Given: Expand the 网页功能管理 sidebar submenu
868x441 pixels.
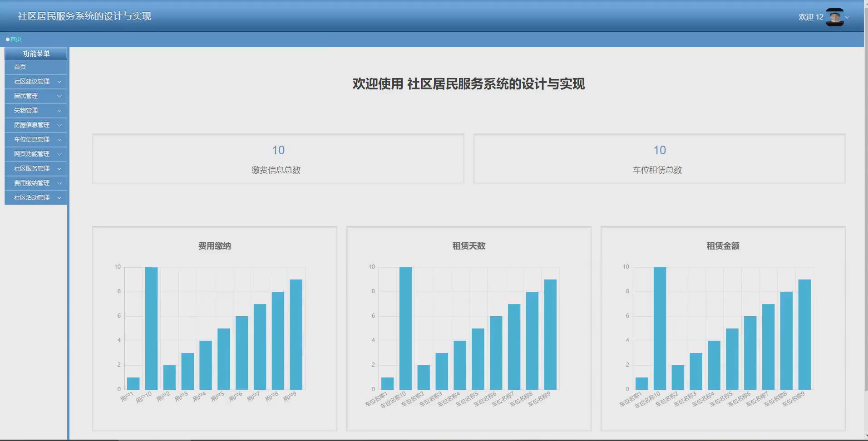Looking at the screenshot, I should pyautogui.click(x=35, y=154).
